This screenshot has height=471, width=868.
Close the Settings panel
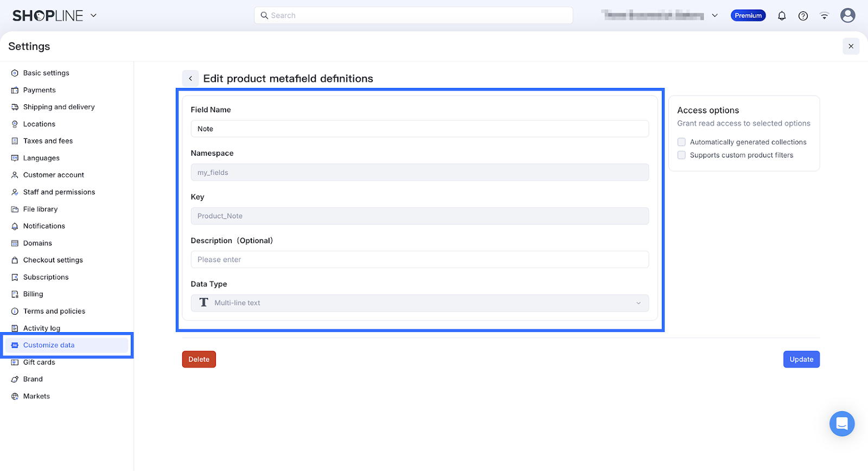pos(851,46)
